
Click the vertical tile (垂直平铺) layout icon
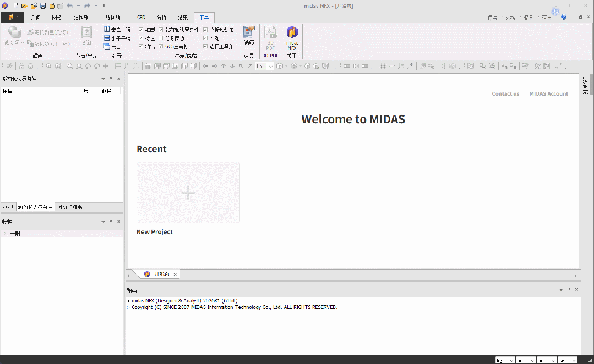[x=107, y=29]
